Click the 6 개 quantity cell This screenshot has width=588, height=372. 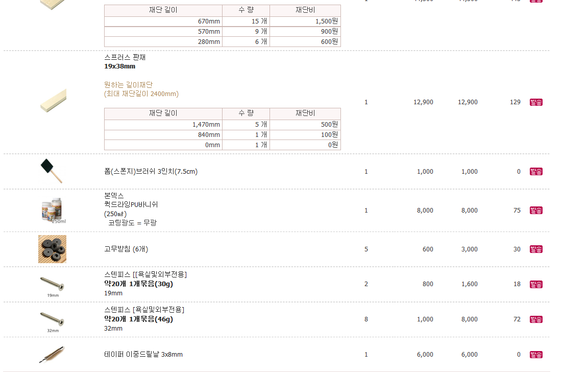(246, 42)
